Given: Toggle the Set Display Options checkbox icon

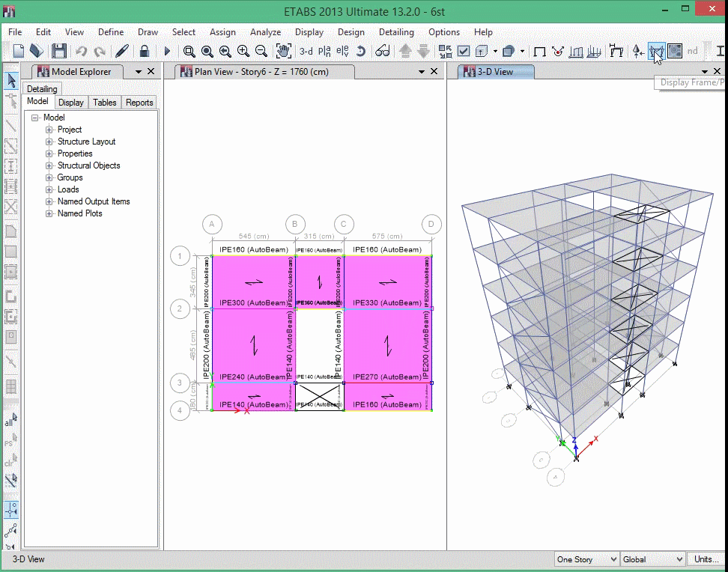Looking at the screenshot, I should pos(464,51).
